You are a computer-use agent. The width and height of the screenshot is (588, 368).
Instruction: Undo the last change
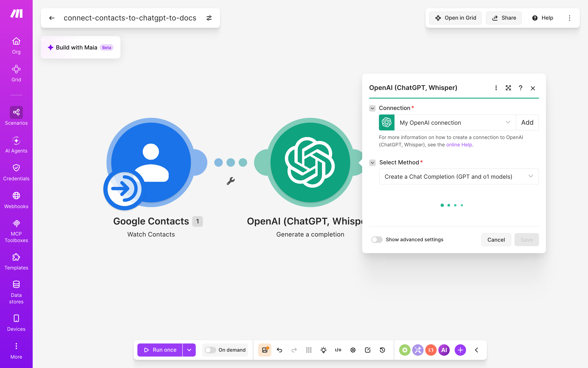click(x=280, y=350)
